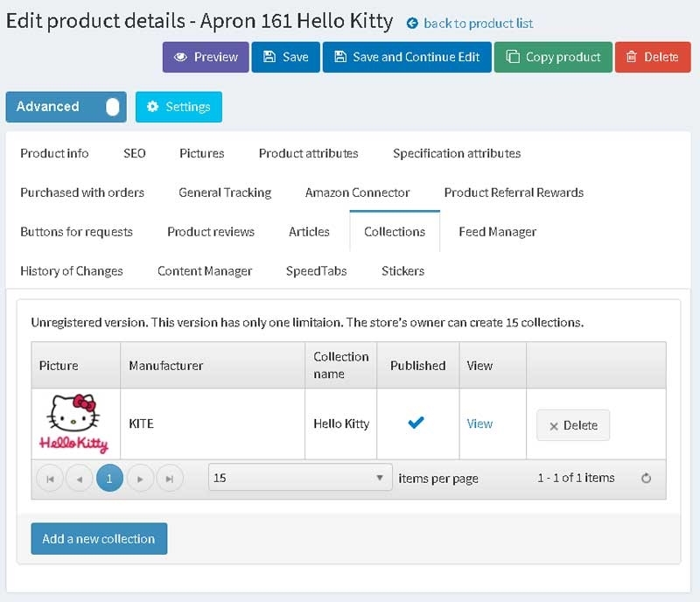Open the Amazon Connector tab

[x=357, y=192]
